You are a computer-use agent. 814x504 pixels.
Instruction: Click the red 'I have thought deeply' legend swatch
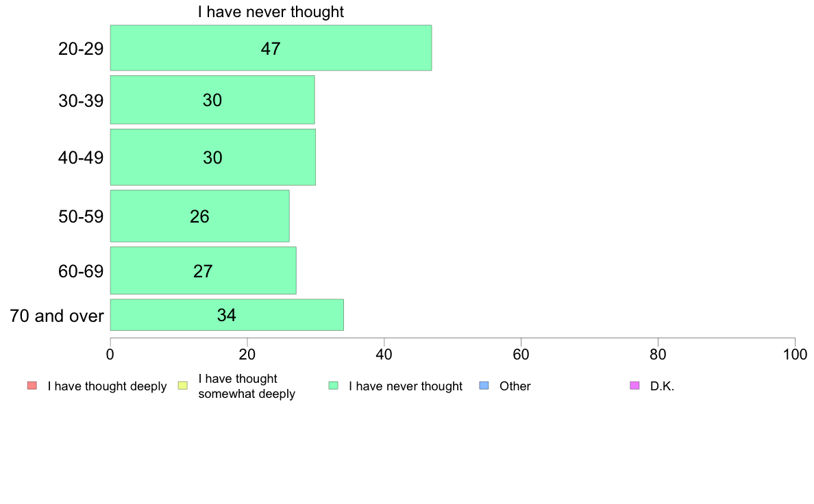(x=32, y=386)
